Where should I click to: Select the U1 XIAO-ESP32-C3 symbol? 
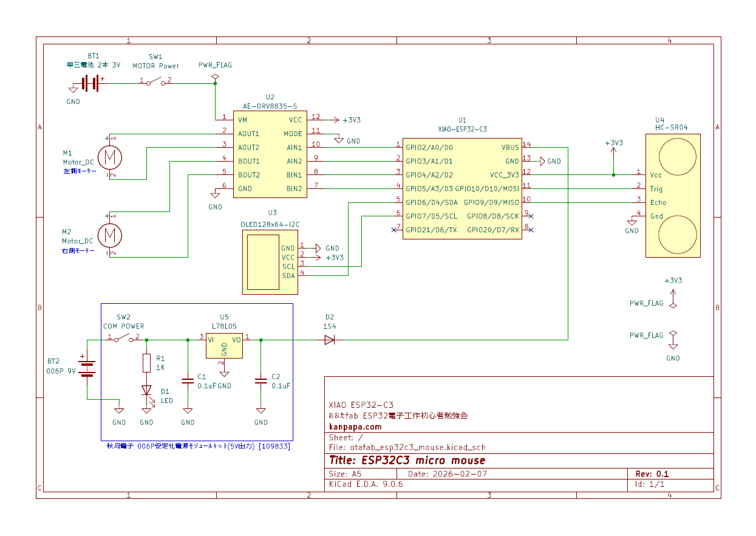pyautogui.click(x=461, y=188)
